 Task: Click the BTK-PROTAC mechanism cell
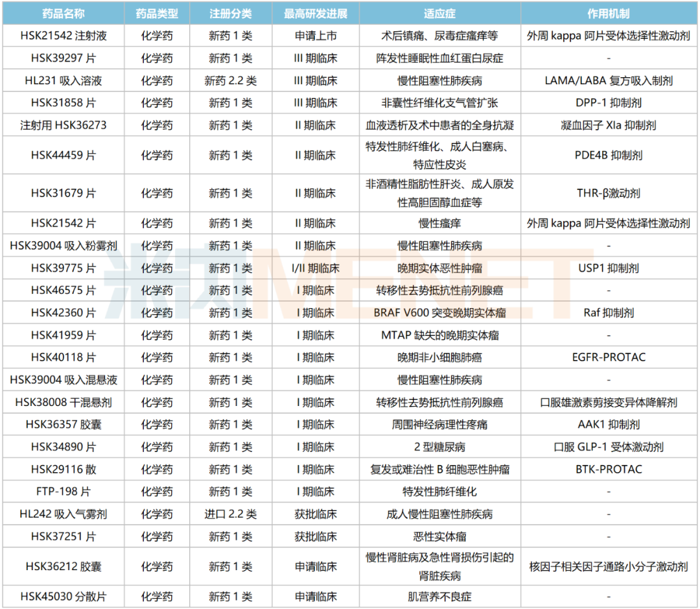(609, 469)
